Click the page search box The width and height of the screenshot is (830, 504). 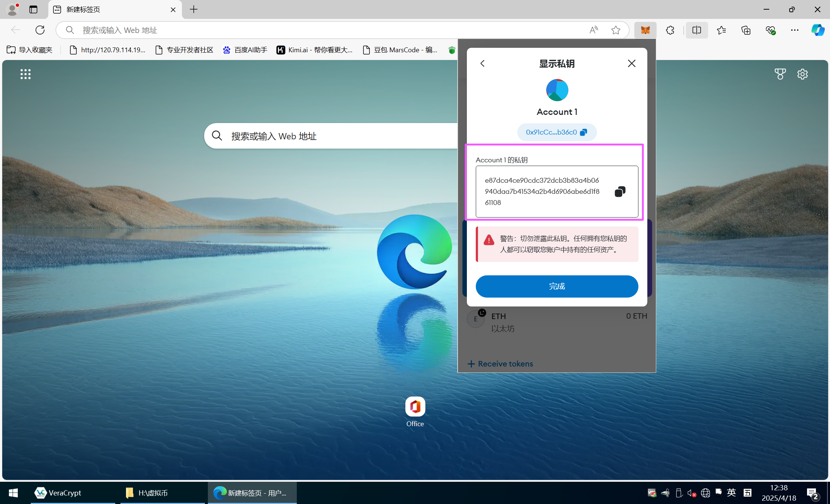(331, 136)
